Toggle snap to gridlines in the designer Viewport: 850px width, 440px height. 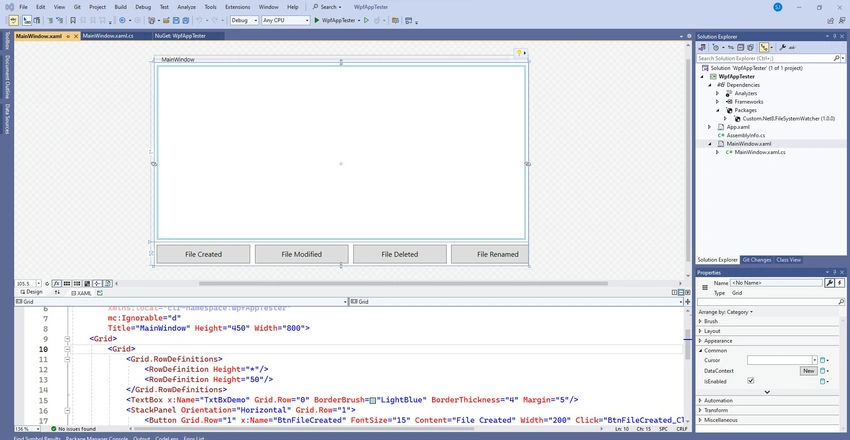(x=77, y=283)
